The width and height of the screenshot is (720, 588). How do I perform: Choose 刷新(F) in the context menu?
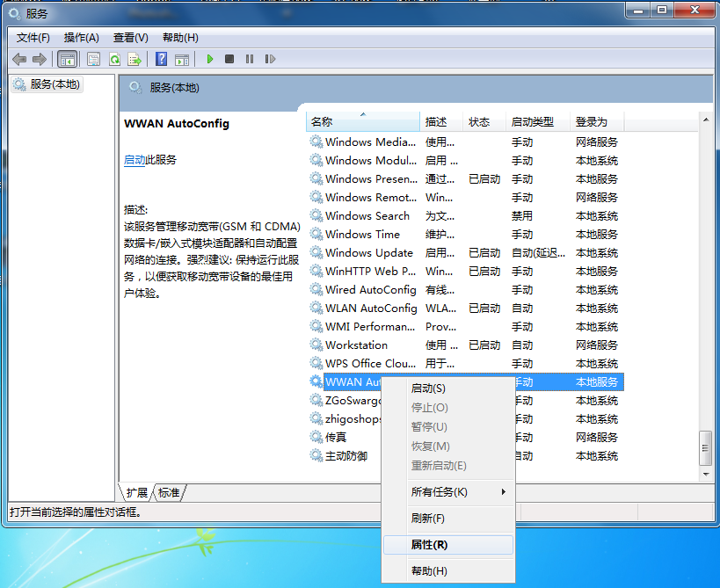(448, 519)
